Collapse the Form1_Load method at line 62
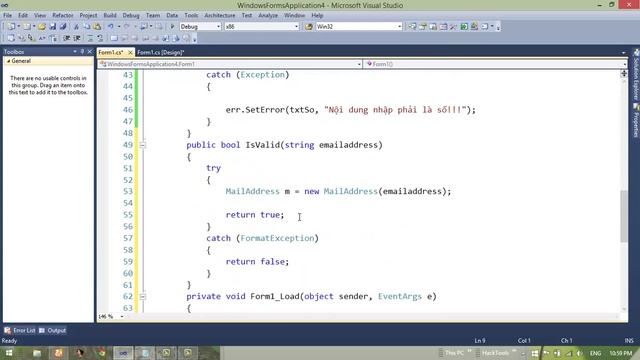Image resolution: width=640 pixels, height=360 pixels. (142, 296)
